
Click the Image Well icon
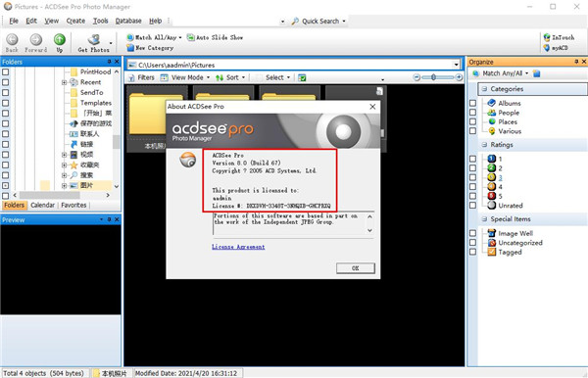tap(492, 233)
